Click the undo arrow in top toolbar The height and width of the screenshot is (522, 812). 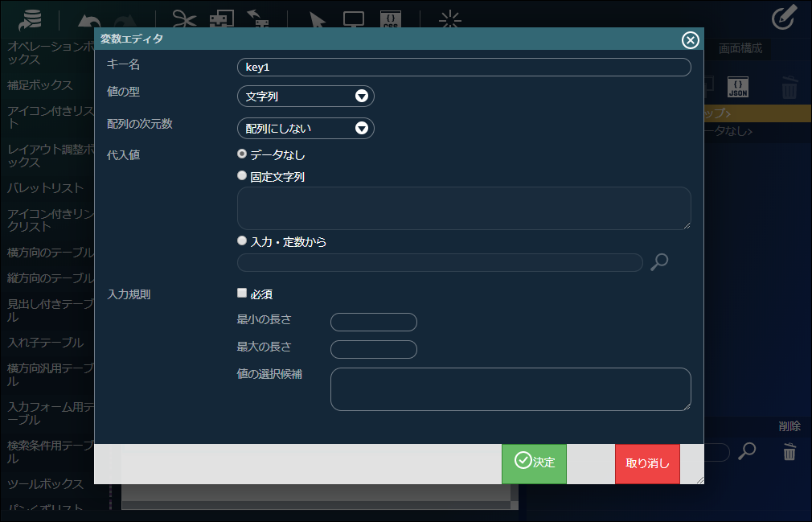point(89,21)
